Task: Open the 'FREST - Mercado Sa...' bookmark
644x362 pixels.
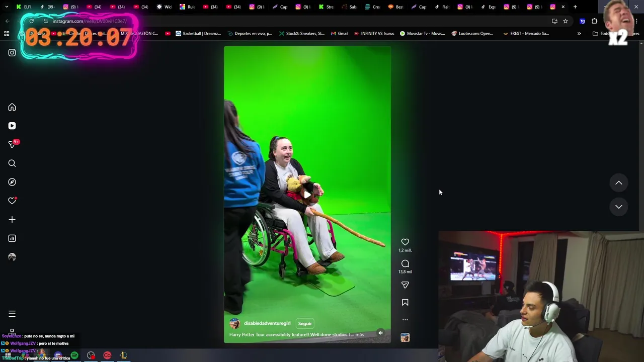Action: click(525, 33)
